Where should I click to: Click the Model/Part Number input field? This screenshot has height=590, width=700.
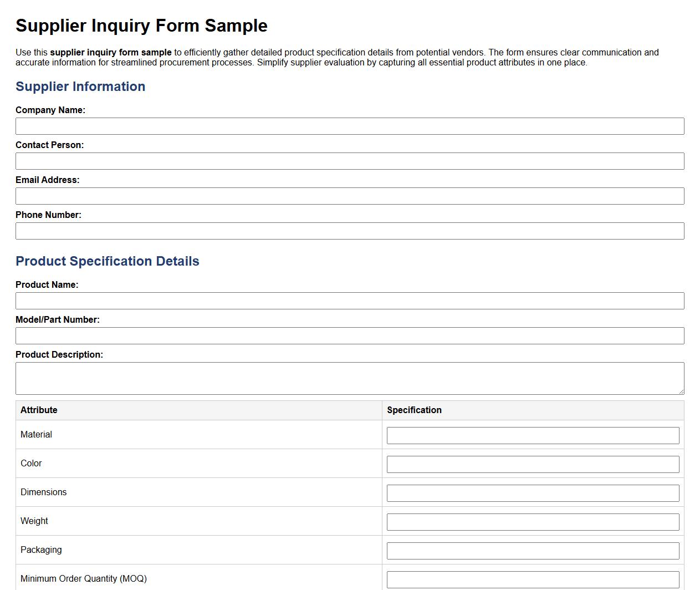[x=350, y=335]
